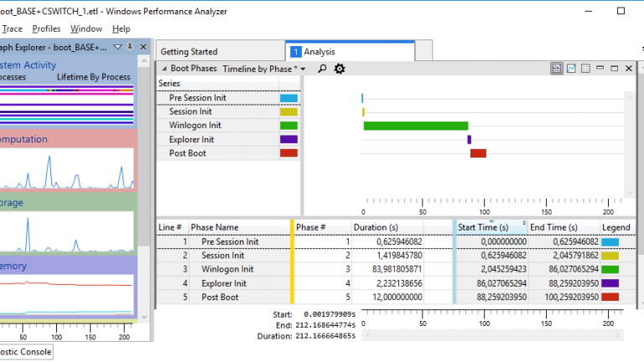Click start time value 86,027065294
This screenshot has height=362, width=644.
point(501,283)
